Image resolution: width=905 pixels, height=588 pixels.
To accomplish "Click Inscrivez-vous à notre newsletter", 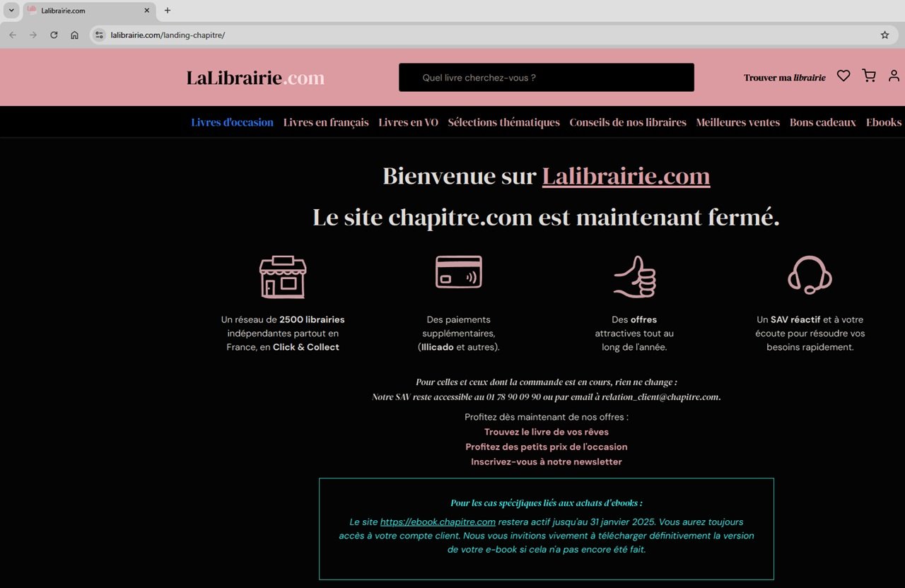I will [x=546, y=461].
